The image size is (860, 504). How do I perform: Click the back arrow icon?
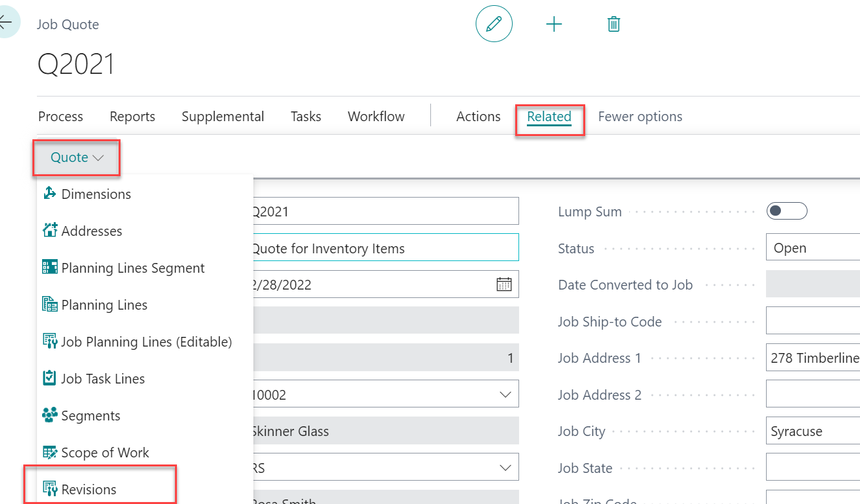(x=6, y=23)
